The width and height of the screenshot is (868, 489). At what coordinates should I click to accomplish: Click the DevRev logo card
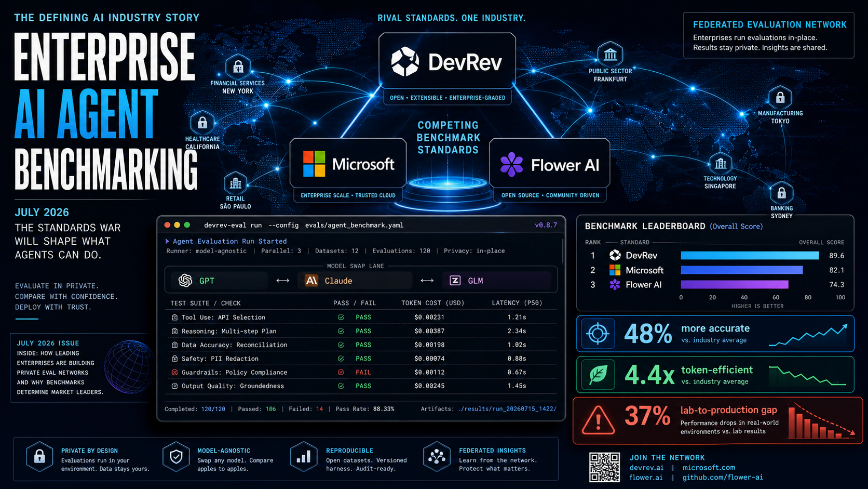(x=447, y=61)
